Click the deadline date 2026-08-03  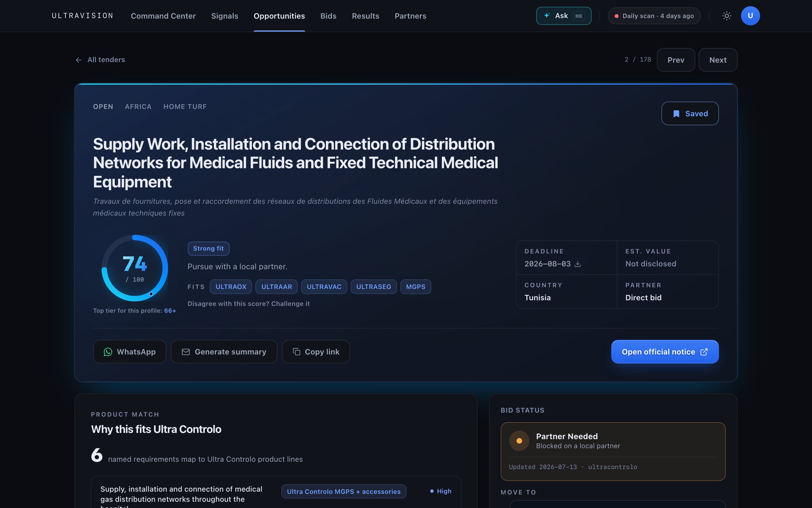tap(547, 264)
